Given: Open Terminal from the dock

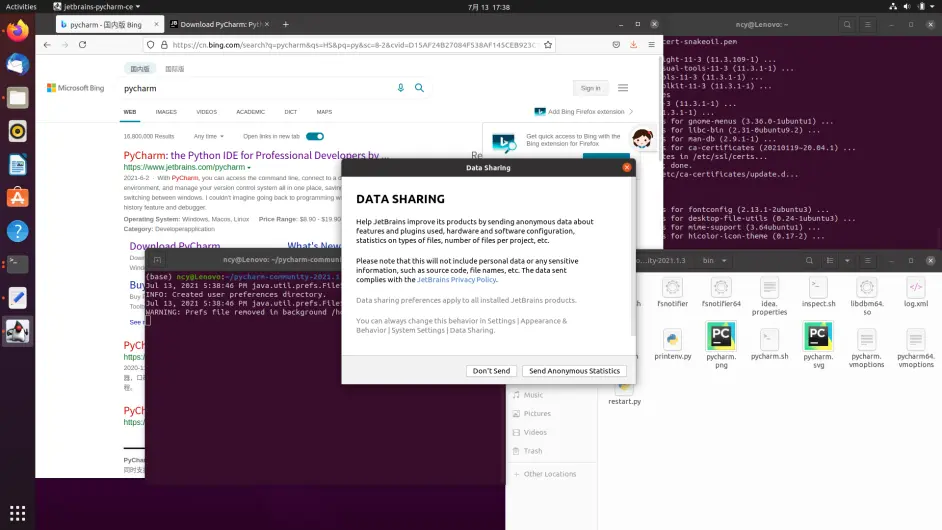Looking at the screenshot, I should [17, 264].
